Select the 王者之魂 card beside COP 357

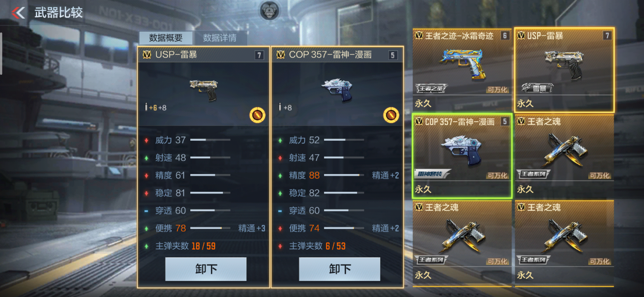(x=564, y=156)
